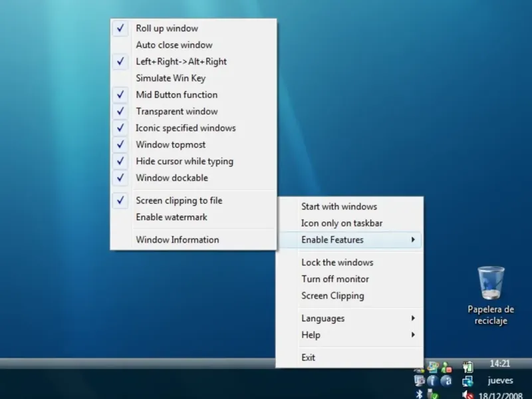Open the Help submenu arrow
Screen dimensions: 532x399
(x=413, y=335)
